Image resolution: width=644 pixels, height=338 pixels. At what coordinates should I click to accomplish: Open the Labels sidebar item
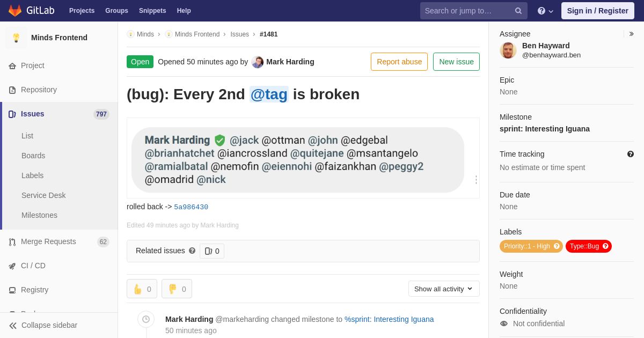pyautogui.click(x=33, y=175)
